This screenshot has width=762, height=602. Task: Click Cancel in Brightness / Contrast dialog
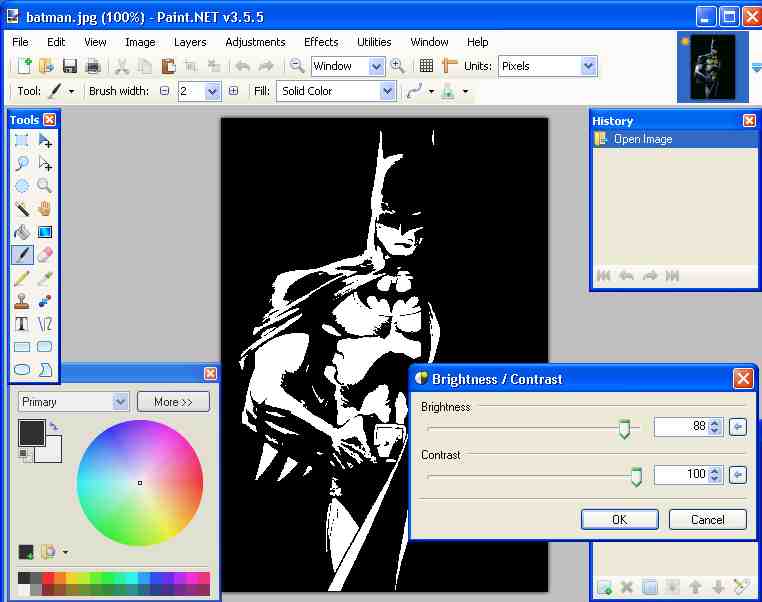pyautogui.click(x=708, y=519)
